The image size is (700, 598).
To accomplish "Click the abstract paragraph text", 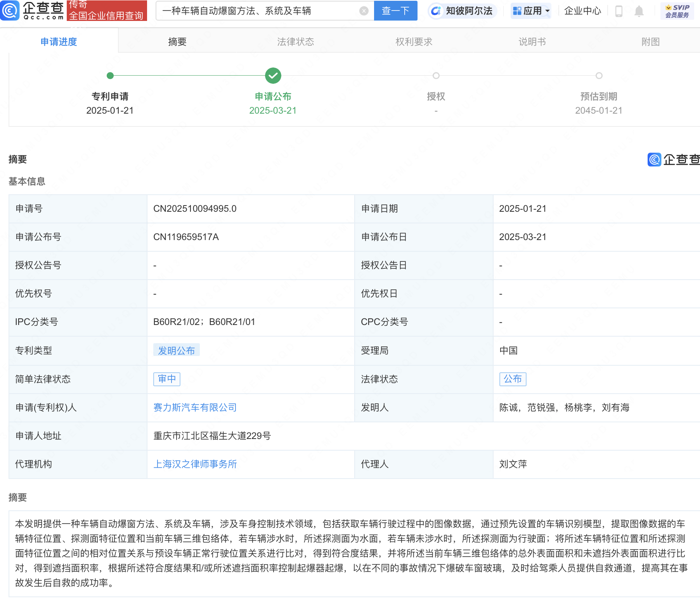I will (351, 553).
